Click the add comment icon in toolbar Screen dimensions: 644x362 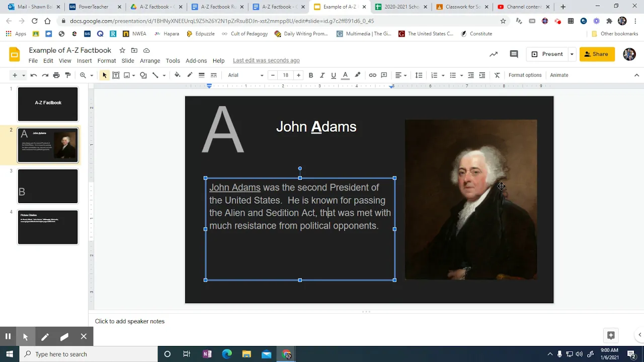pos(384,75)
